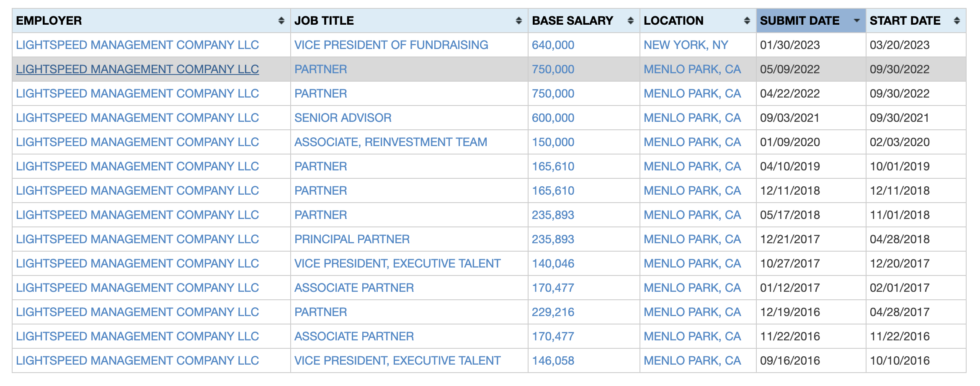Open employer link in the 10/27/2017 submission row
This screenshot has width=980, height=386.
pos(137,263)
